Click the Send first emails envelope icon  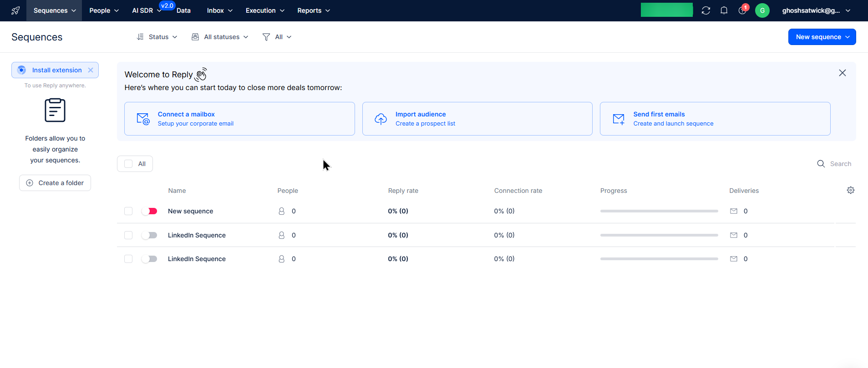[x=619, y=119]
